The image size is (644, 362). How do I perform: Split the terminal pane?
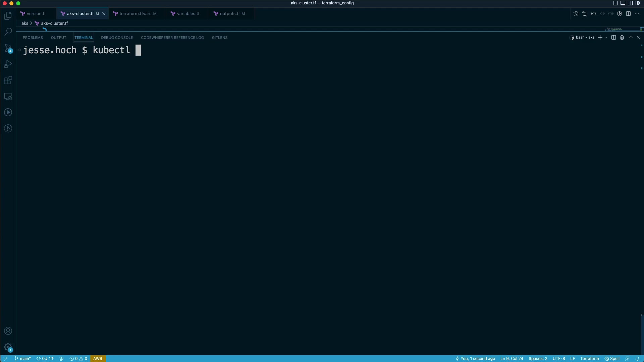tap(613, 38)
